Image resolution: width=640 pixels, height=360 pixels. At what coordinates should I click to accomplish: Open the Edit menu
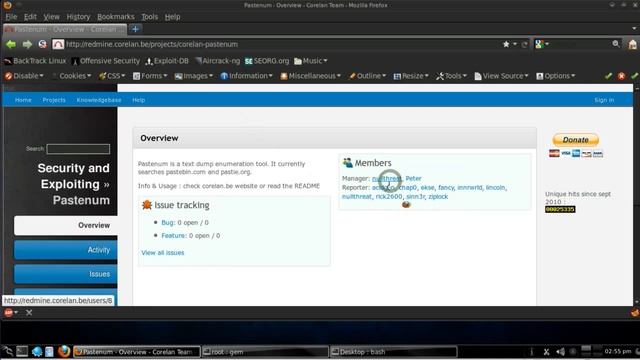30,17
